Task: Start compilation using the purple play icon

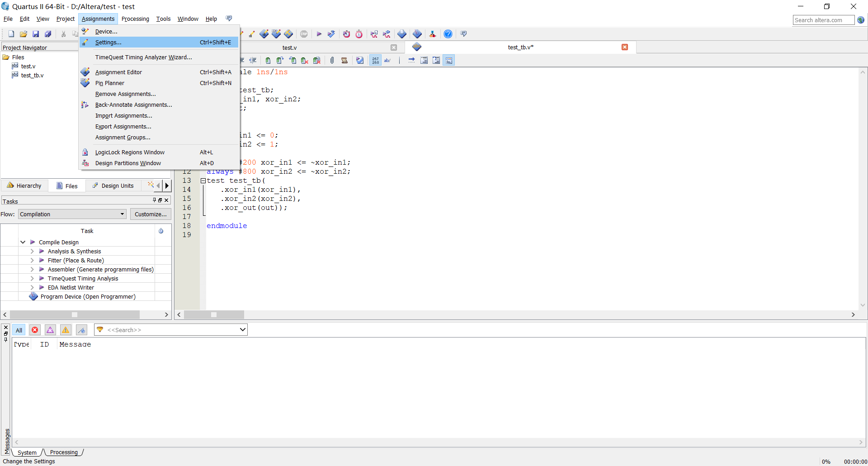Action: point(319,33)
